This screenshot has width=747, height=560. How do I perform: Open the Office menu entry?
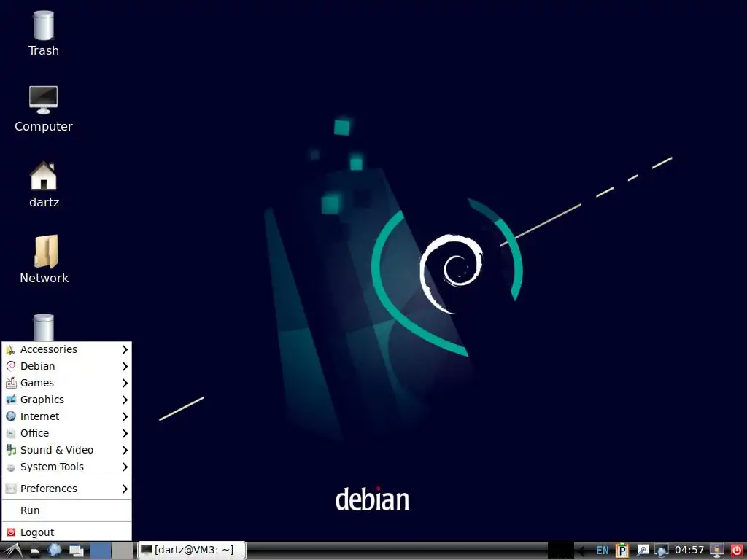(66, 433)
